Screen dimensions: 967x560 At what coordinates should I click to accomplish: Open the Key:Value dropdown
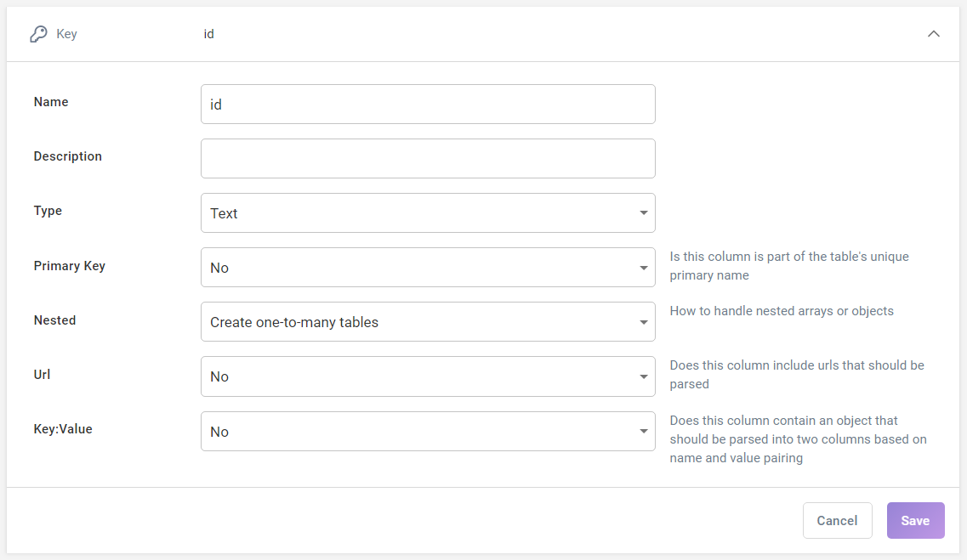(428, 431)
